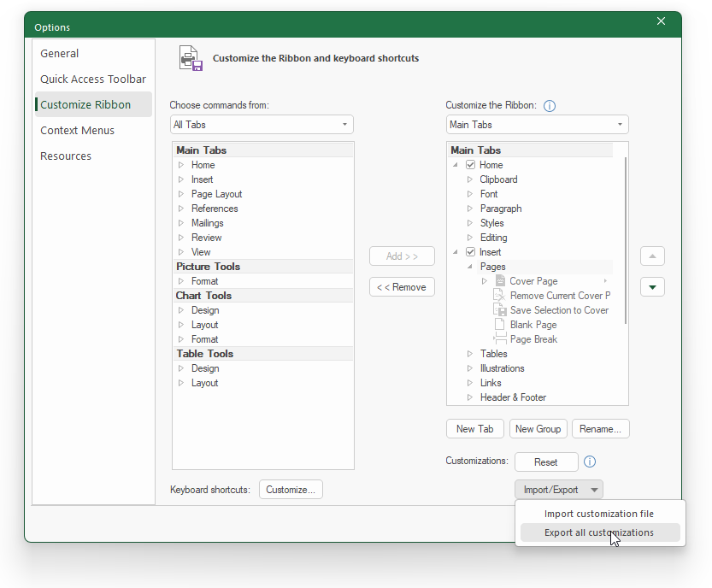
Task: Select Insert in the left Main Tabs list
Action: pos(202,179)
